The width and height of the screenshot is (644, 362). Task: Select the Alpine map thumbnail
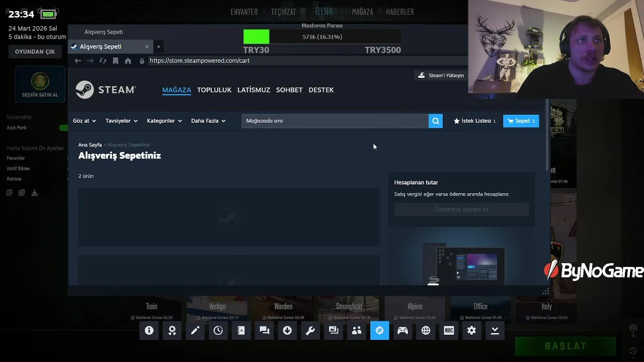[x=415, y=309]
